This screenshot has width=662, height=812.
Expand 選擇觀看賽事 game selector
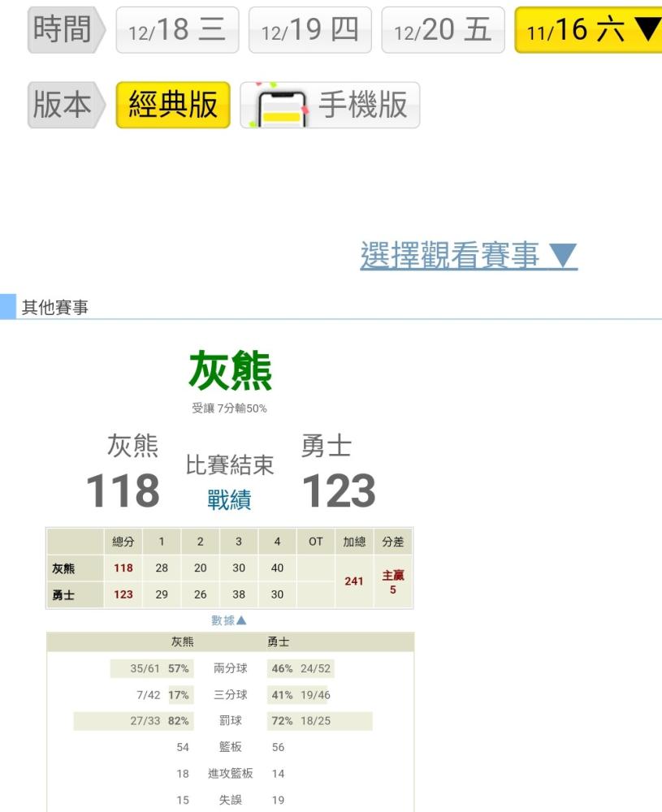coord(469,255)
